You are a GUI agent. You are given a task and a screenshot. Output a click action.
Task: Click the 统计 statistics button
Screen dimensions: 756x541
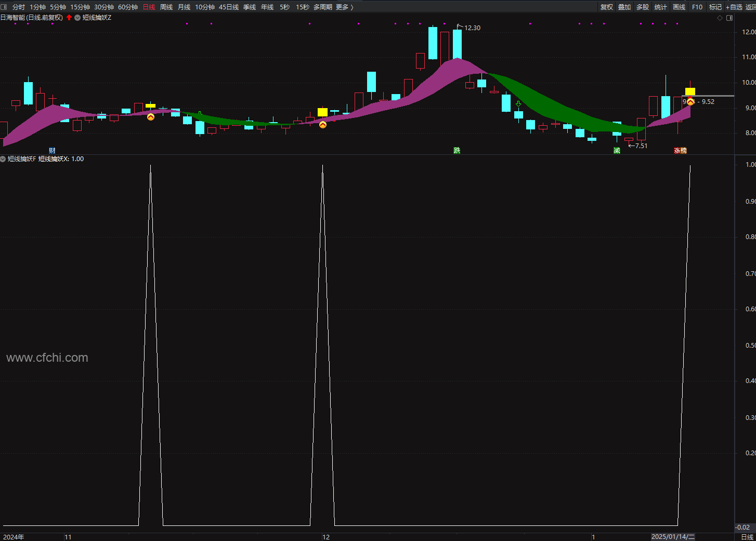pyautogui.click(x=661, y=7)
